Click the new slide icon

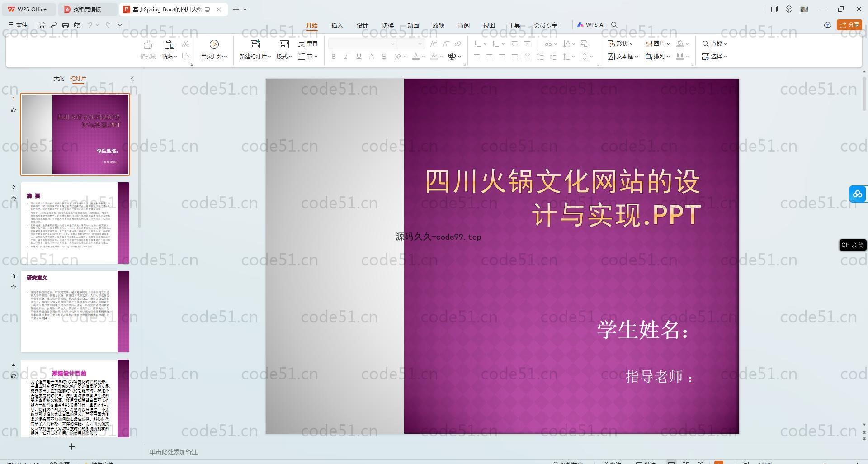(255, 44)
